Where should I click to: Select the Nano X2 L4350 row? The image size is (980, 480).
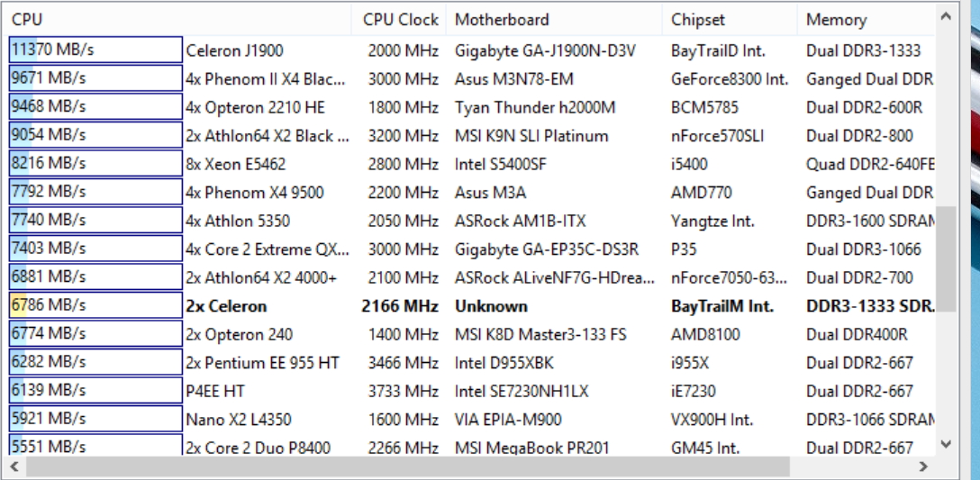point(472,420)
